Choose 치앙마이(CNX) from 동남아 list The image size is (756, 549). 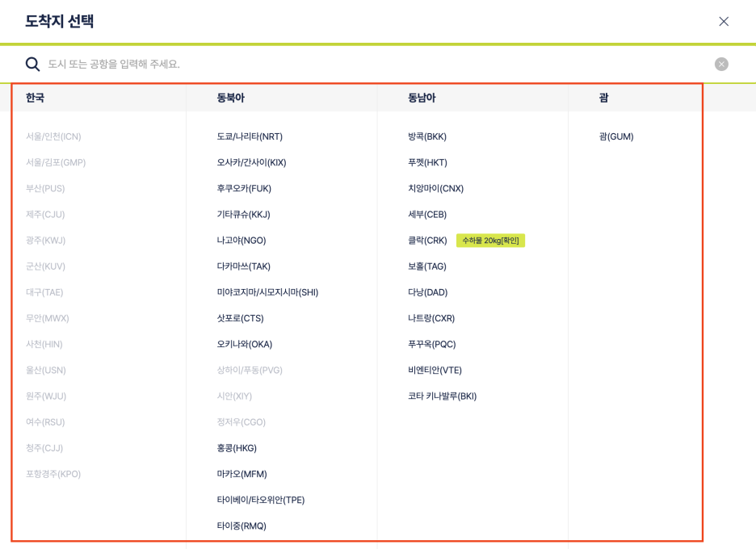[x=436, y=188]
